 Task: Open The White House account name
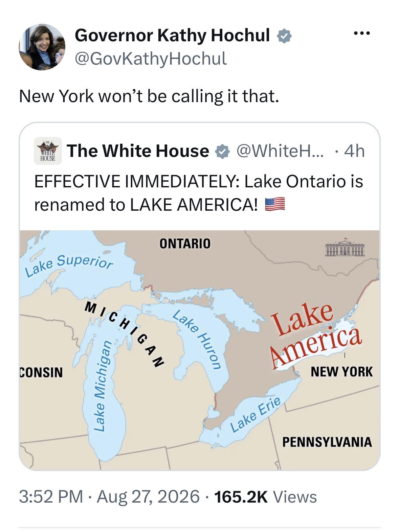coord(138,151)
